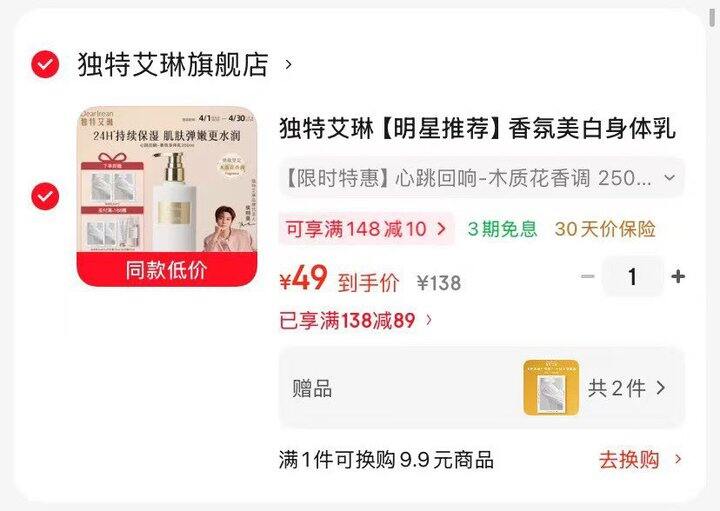Tap the 3期免息 installment tag
720x511 pixels.
(502, 229)
